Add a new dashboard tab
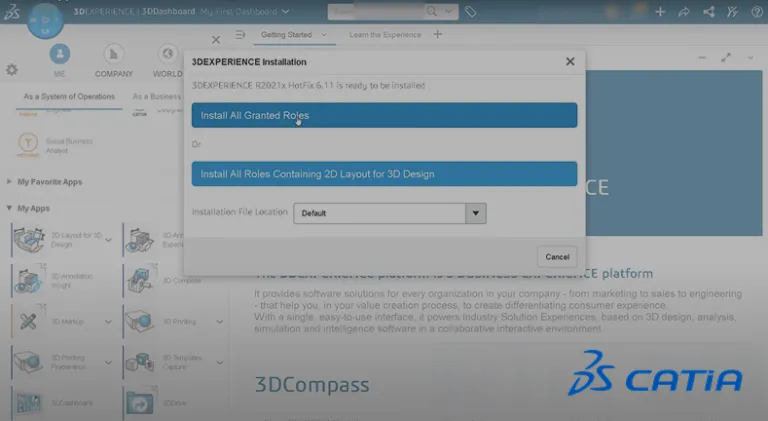Image resolution: width=768 pixels, height=421 pixels. 438,34
